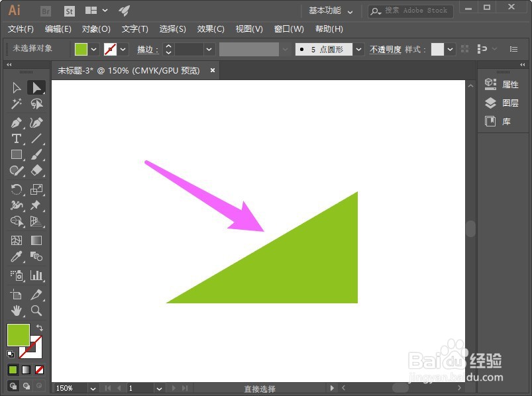The width and height of the screenshot is (532, 396).
Task: Select the Perspective Grid tool
Action: 36,221
